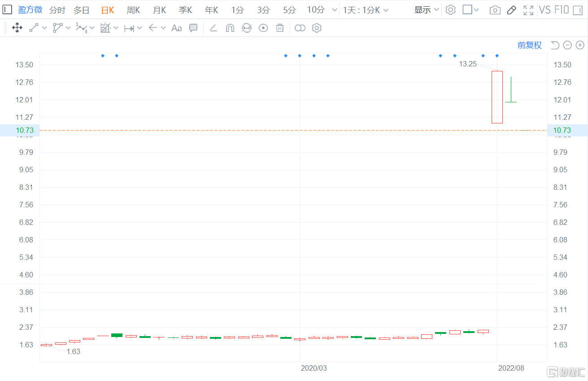
Task: Expand the line tool options arrow
Action: [x=44, y=28]
